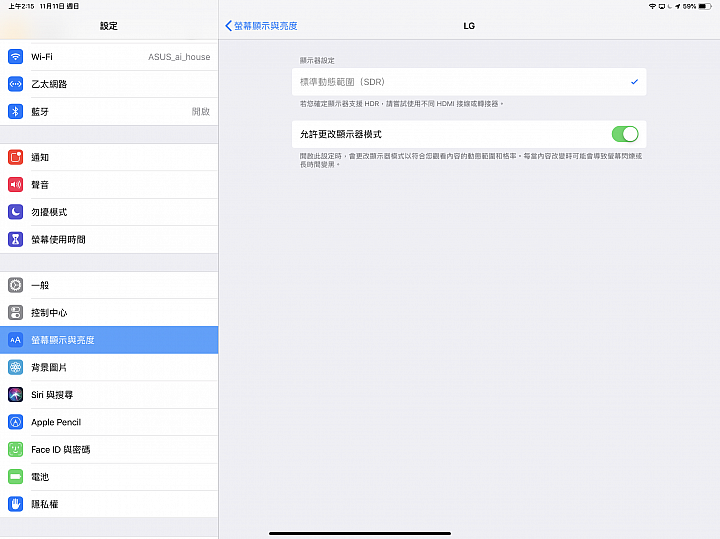The width and height of the screenshot is (720, 539).
Task: Open 一般 settings row
Action: click(109, 285)
